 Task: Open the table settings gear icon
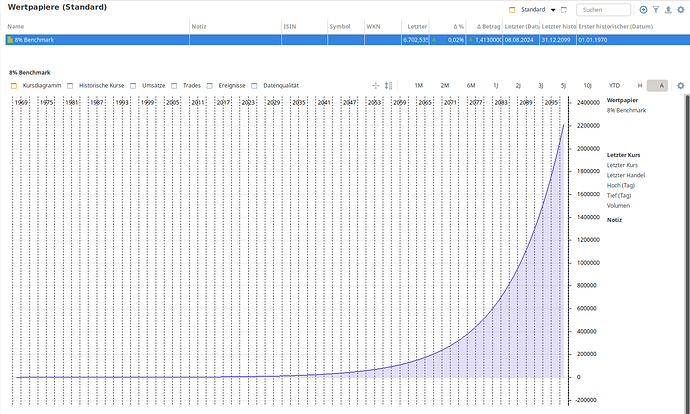tap(681, 9)
